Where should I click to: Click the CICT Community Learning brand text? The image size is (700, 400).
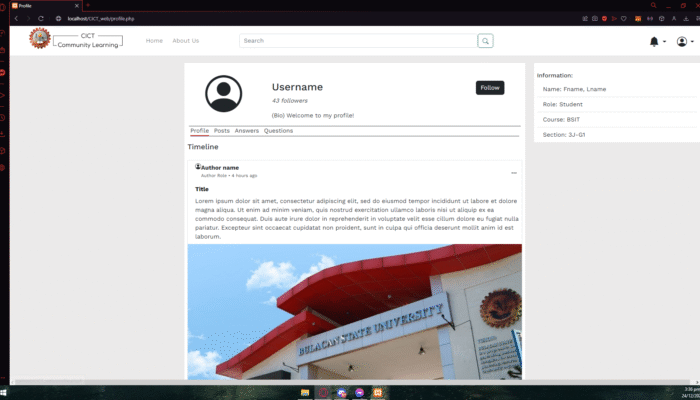[88, 41]
